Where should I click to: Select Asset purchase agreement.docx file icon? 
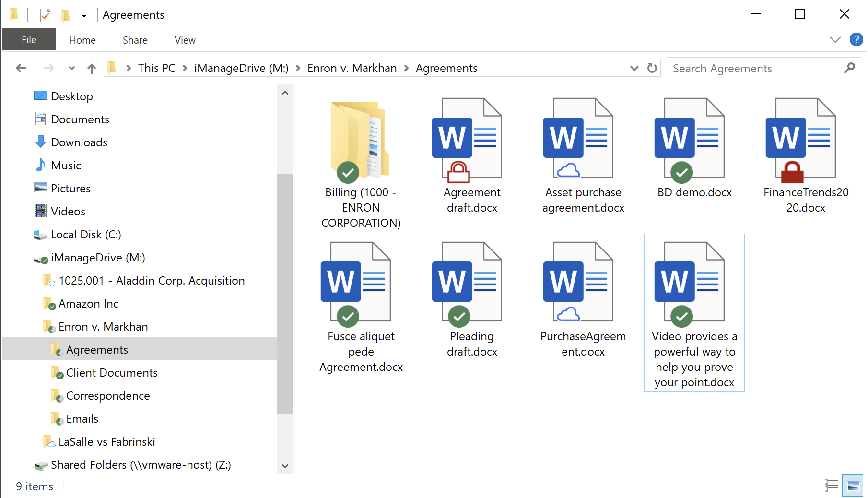point(578,138)
